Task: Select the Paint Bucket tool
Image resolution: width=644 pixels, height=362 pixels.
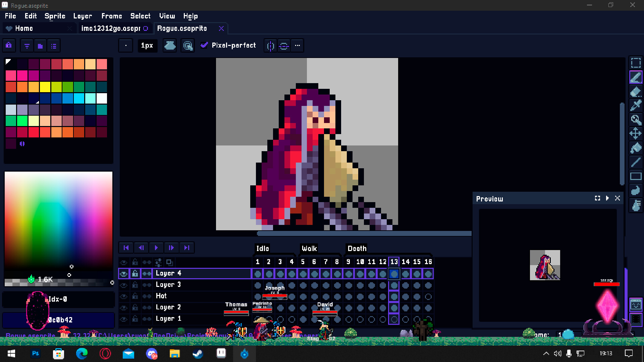Action: click(x=636, y=148)
